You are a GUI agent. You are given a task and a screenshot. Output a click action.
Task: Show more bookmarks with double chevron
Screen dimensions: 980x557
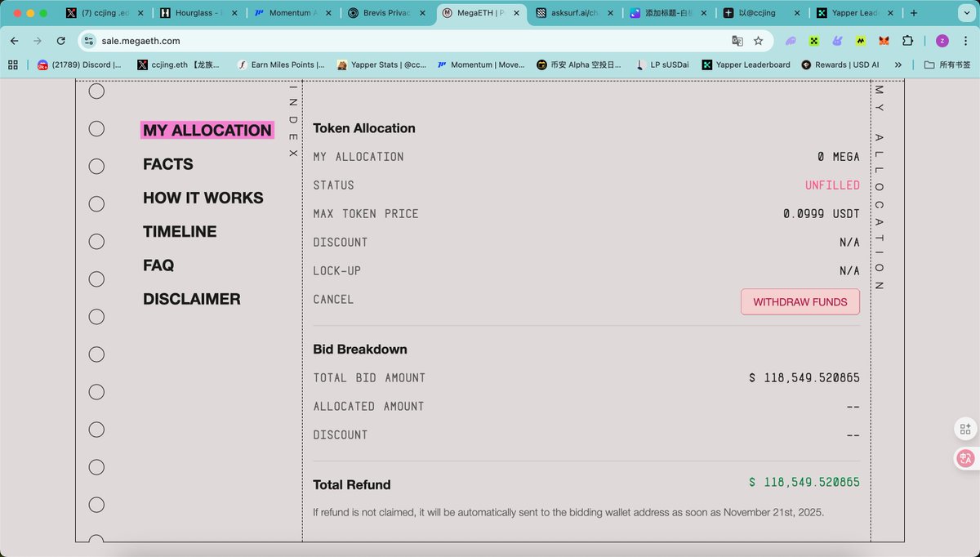[898, 65]
